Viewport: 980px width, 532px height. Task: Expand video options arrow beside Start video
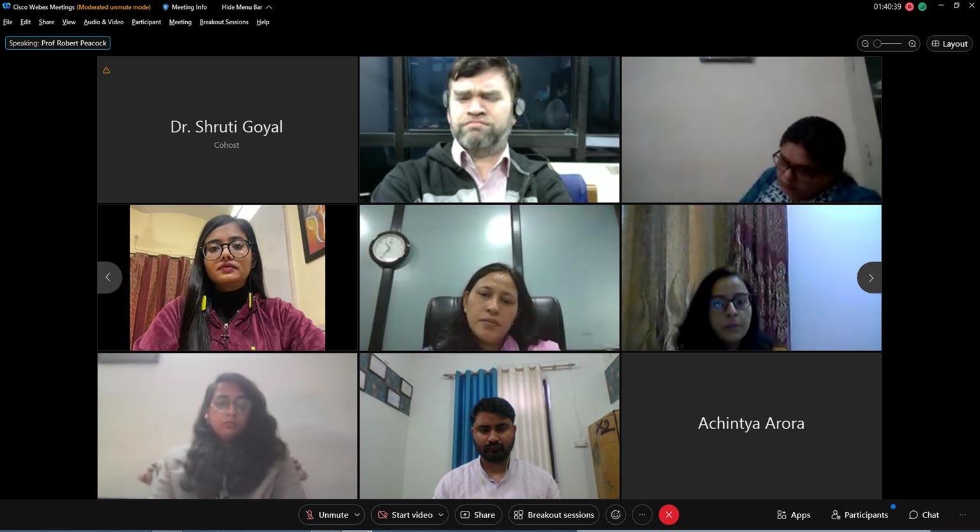pyautogui.click(x=441, y=515)
